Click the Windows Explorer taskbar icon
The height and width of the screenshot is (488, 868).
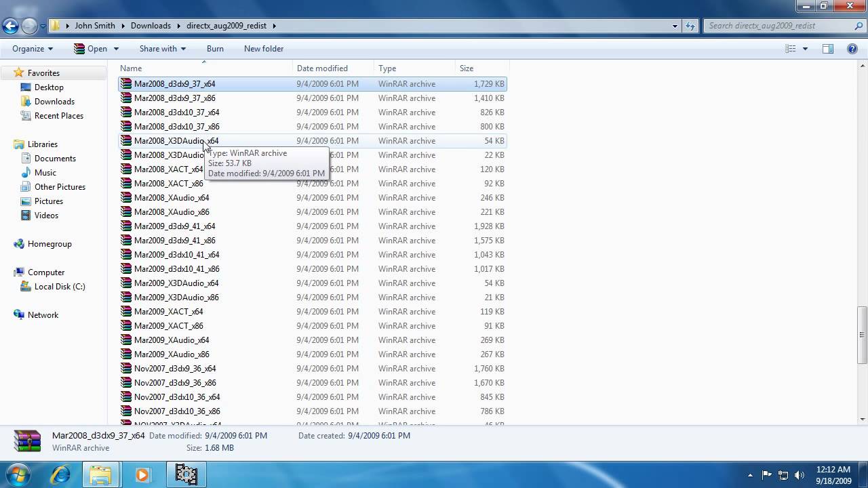coord(100,474)
